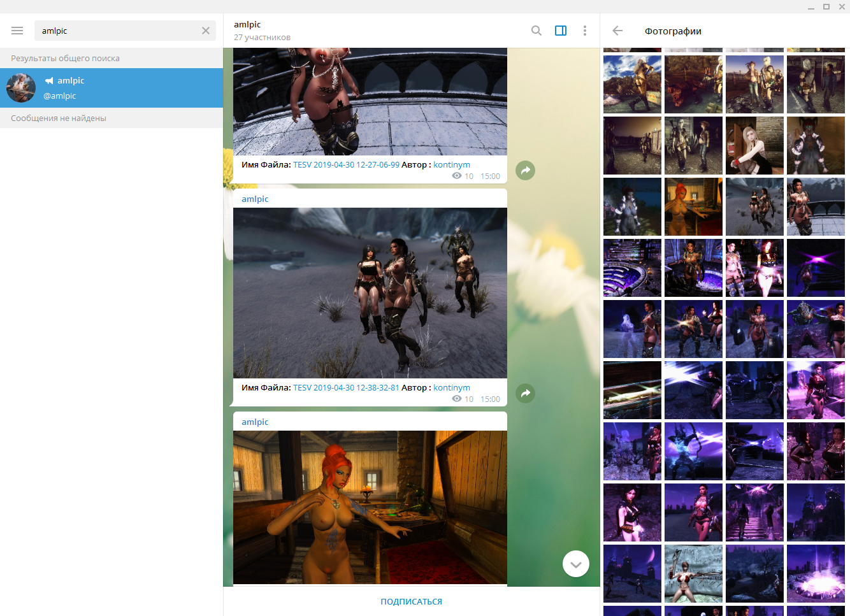Click the amlpic channel avatar in results

click(x=21, y=88)
